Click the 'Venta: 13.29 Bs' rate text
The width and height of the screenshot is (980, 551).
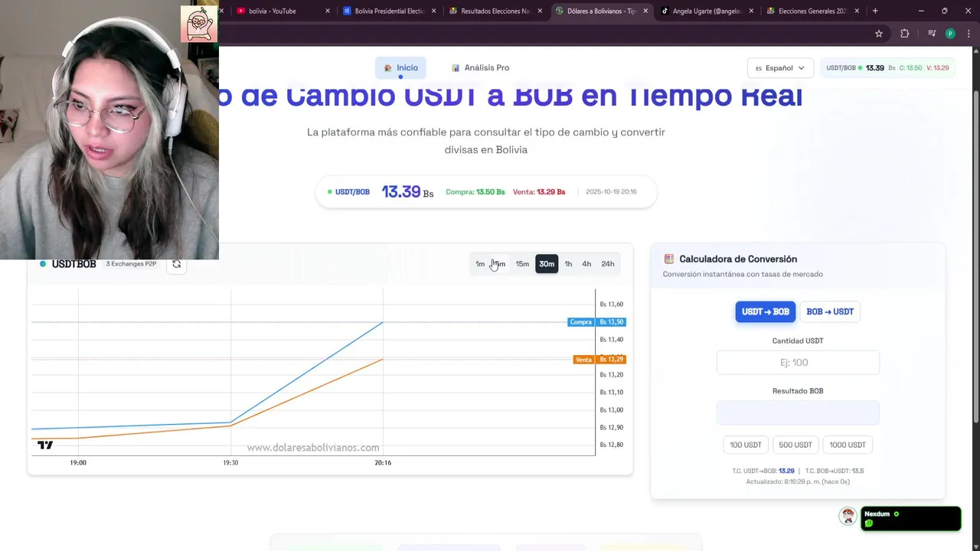(539, 192)
